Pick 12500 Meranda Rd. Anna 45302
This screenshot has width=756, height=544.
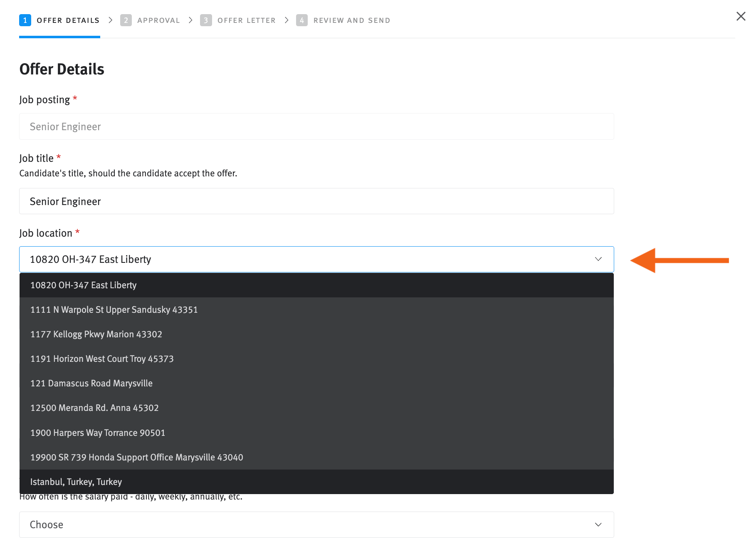tap(316, 408)
